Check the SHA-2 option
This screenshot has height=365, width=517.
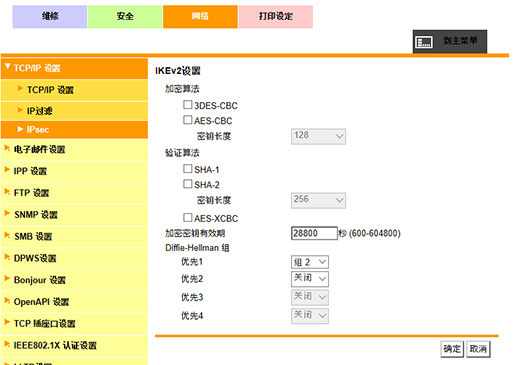click(188, 184)
